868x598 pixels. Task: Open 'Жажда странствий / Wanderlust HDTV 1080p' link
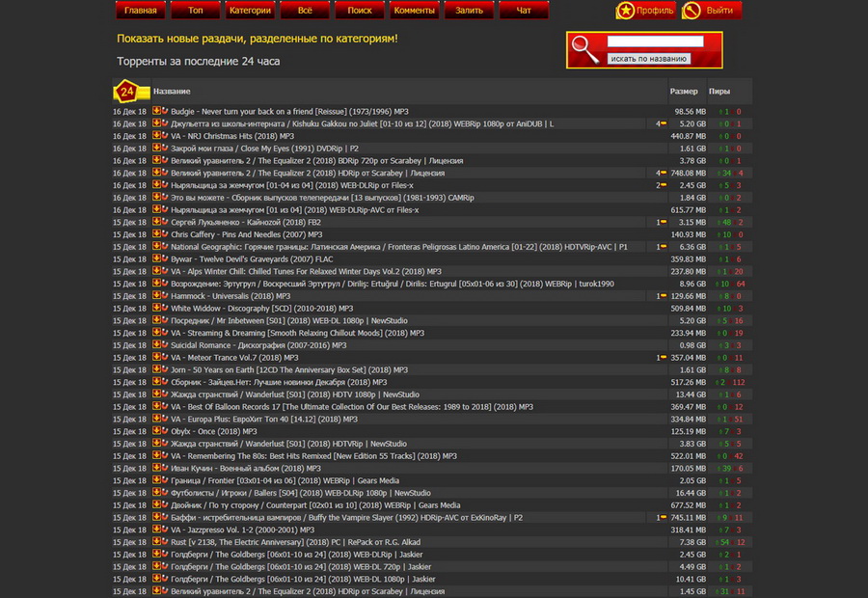295,394
